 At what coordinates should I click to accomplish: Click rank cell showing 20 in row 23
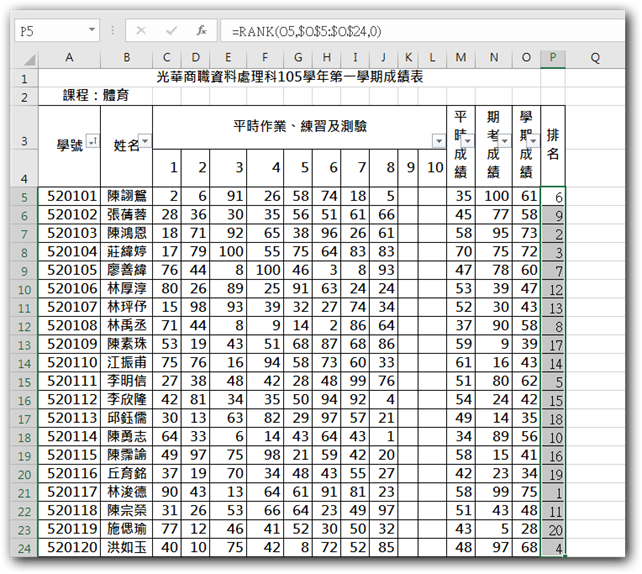point(553,529)
